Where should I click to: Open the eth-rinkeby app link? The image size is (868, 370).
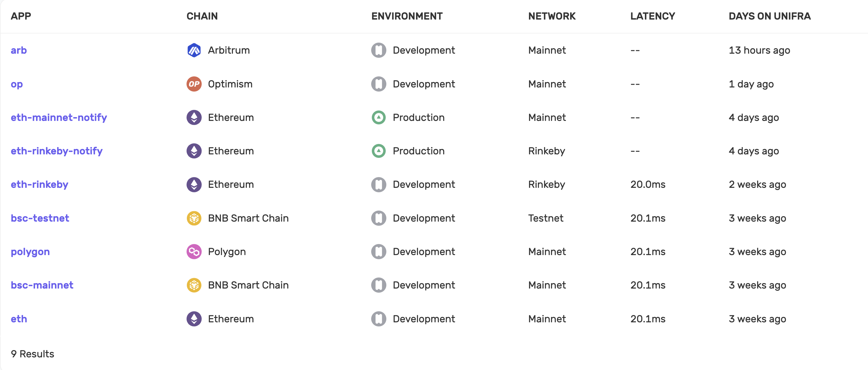click(39, 184)
